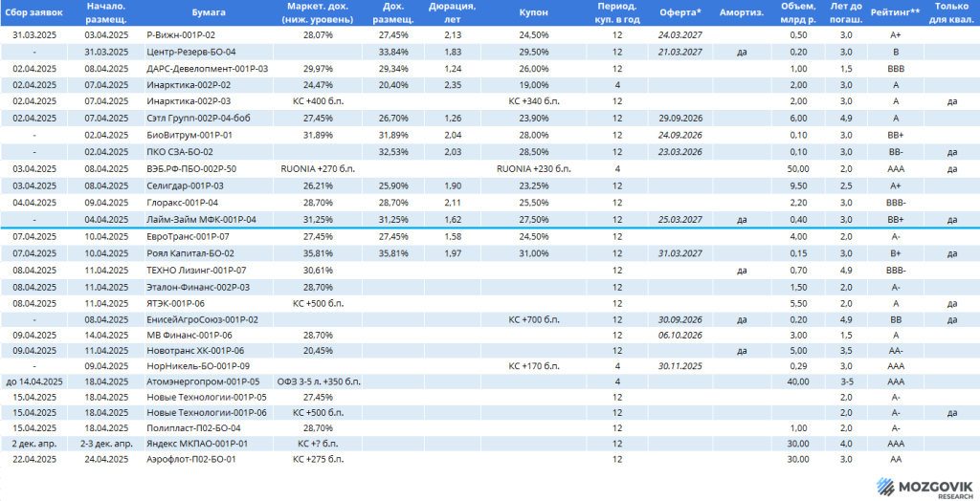Click offer date "30.11.2025" in НорНикель row
The width and height of the screenshot is (980, 501).
pos(680,366)
